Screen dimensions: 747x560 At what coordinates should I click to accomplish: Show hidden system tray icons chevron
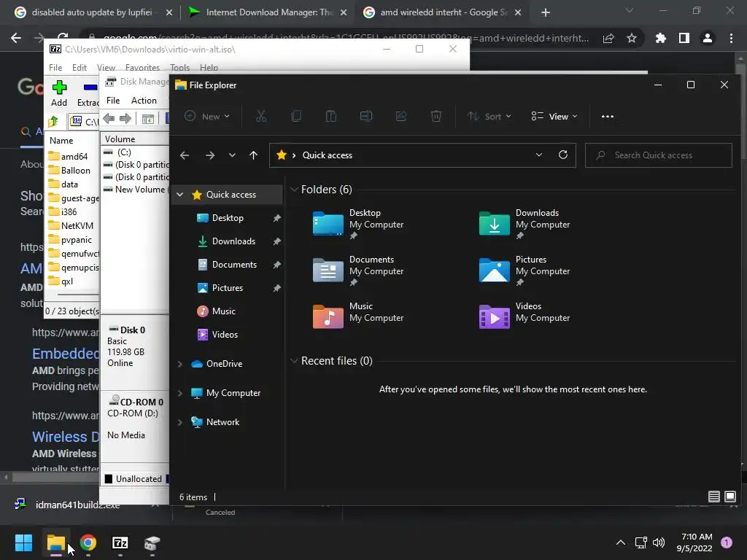[620, 542]
